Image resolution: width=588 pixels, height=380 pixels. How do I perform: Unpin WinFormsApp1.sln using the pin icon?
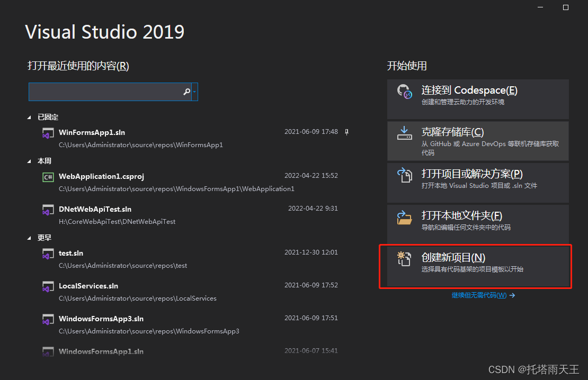click(x=346, y=132)
